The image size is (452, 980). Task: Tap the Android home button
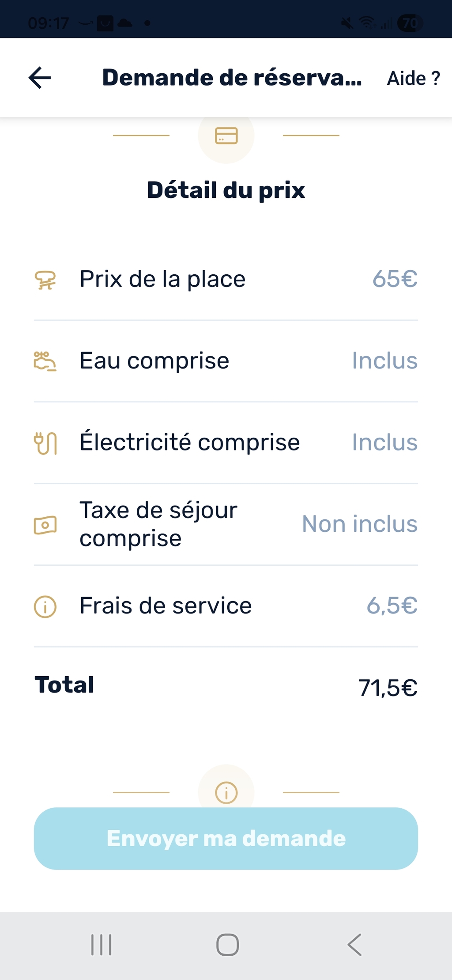coord(227,945)
